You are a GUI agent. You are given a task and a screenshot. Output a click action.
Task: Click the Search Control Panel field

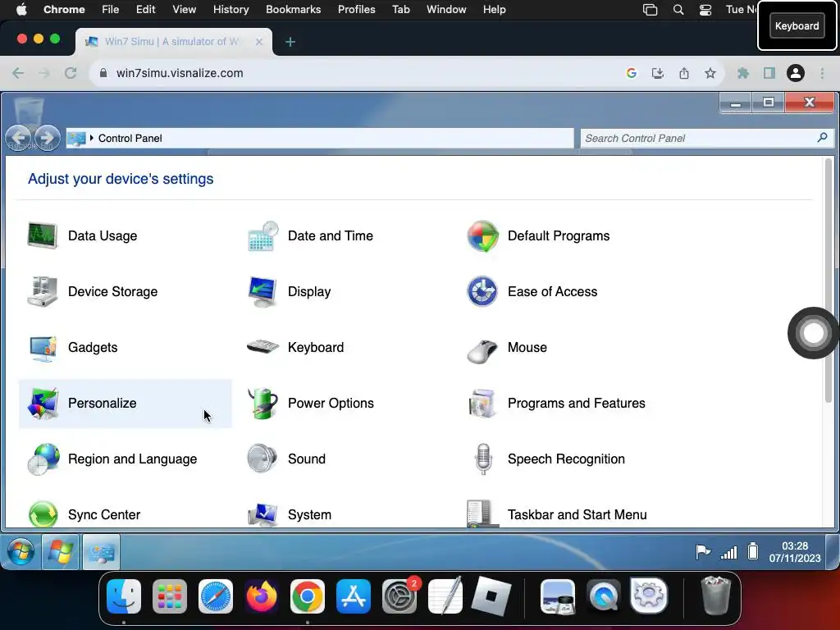[707, 138]
